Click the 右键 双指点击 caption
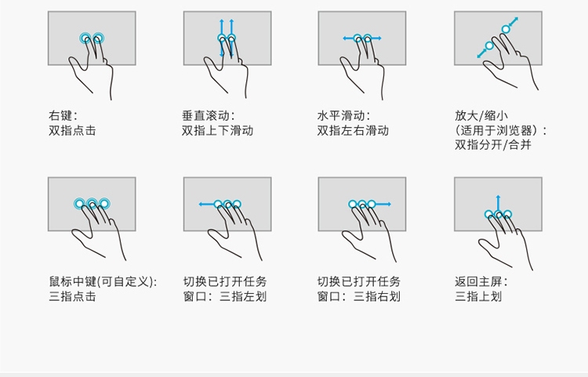 pyautogui.click(x=72, y=123)
